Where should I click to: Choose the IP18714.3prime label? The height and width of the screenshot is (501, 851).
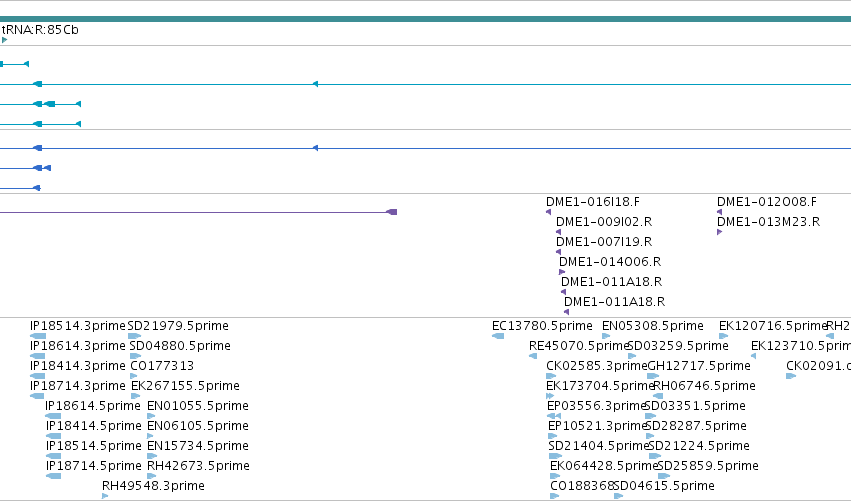coord(77,386)
